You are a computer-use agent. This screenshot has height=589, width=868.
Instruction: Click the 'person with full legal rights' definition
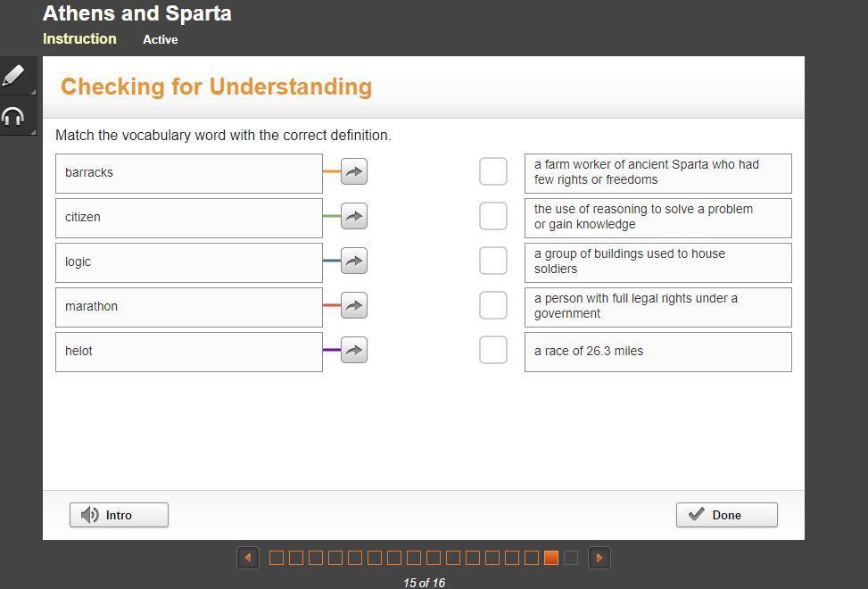coord(658,307)
